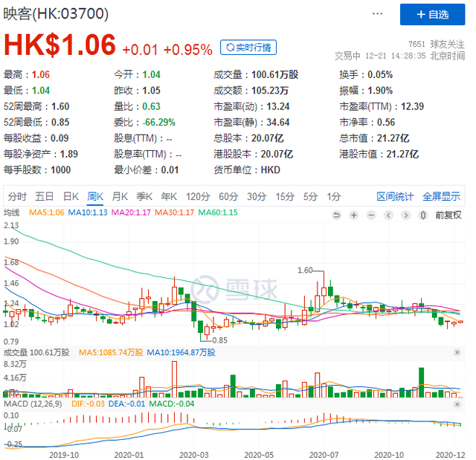Click the MA20:1.17 moving average label
Screen dimensions: 476x460
(131, 213)
